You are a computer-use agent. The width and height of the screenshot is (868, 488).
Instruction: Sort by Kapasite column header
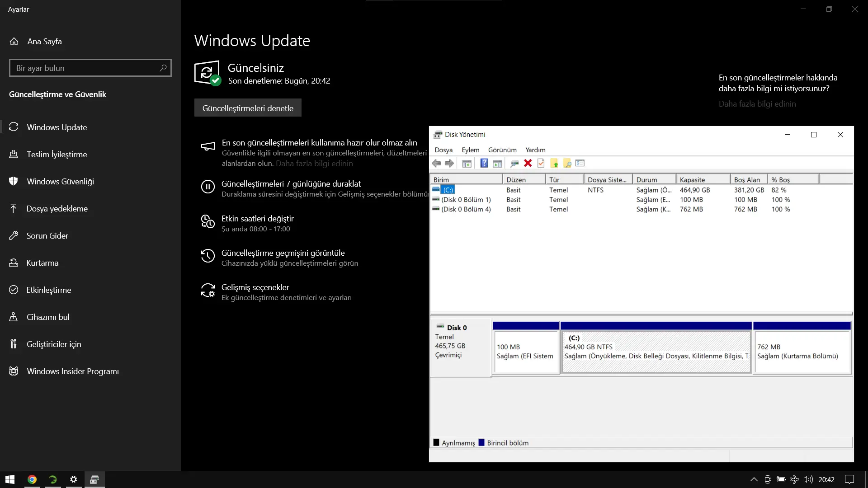pyautogui.click(x=703, y=180)
